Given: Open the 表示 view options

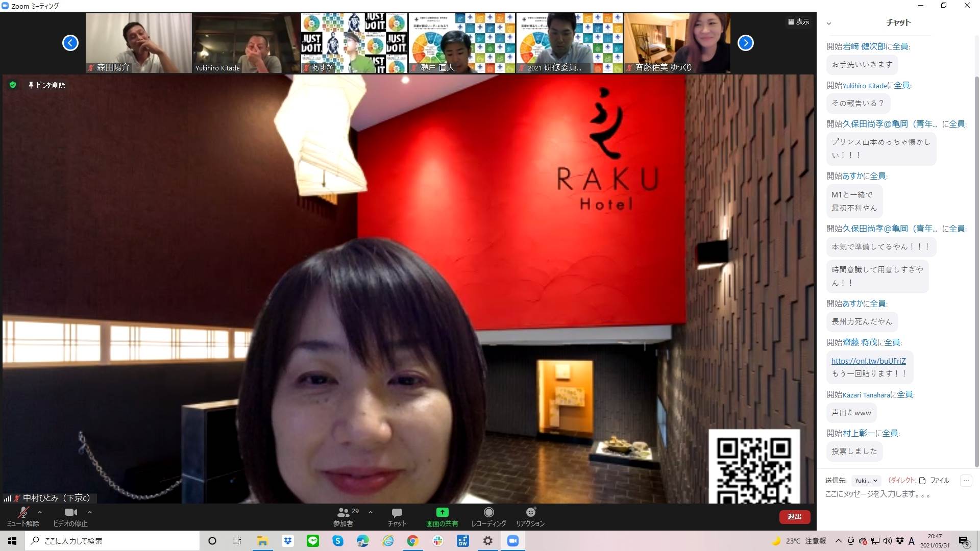Looking at the screenshot, I should click(x=799, y=22).
